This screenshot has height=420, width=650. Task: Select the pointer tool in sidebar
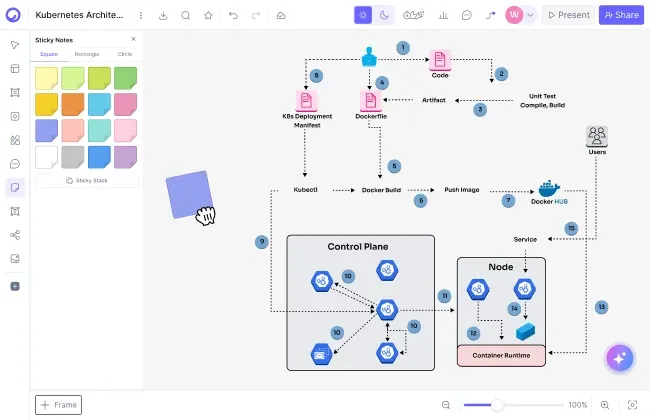(15, 45)
